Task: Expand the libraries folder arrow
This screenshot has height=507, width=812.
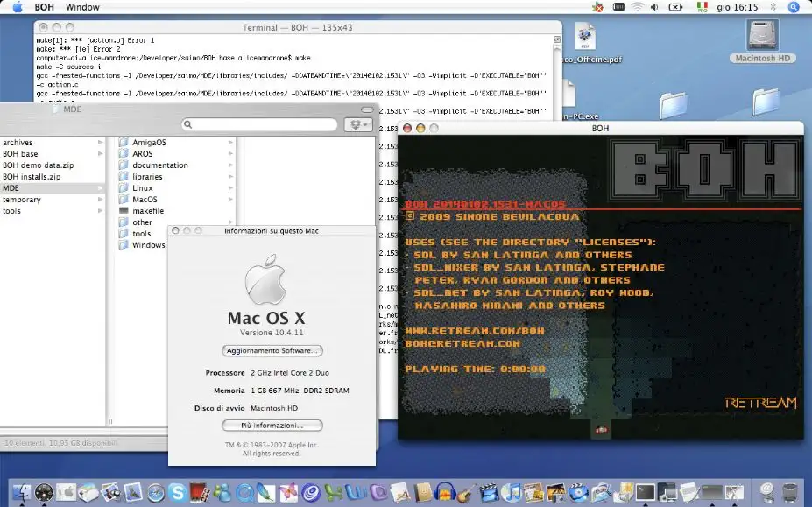Action: 230,177
